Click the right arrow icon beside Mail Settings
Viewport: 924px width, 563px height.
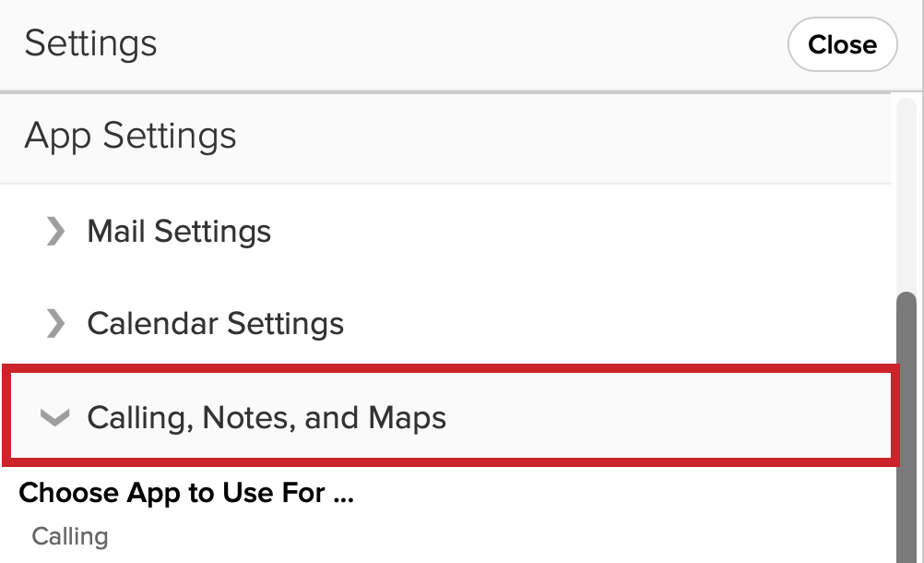[x=55, y=231]
